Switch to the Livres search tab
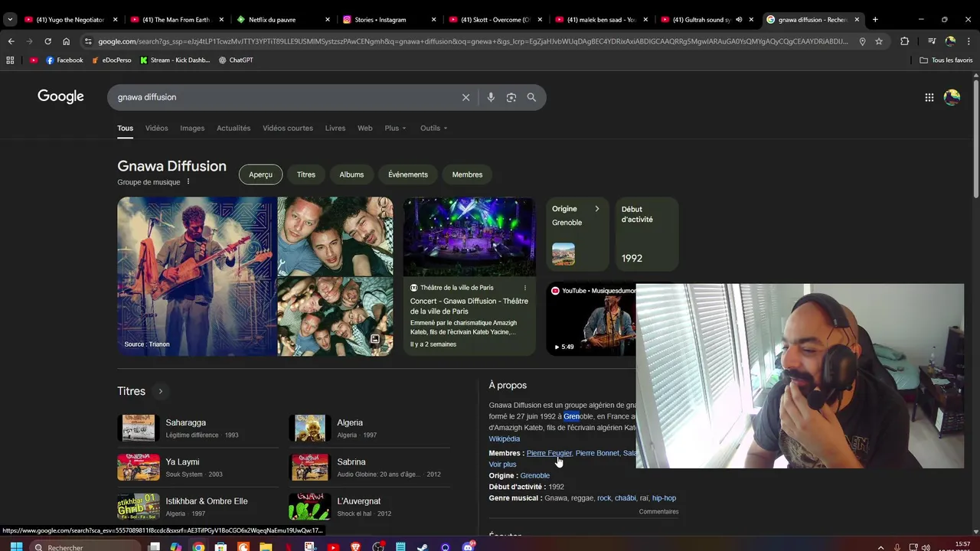980x551 pixels. click(x=335, y=128)
